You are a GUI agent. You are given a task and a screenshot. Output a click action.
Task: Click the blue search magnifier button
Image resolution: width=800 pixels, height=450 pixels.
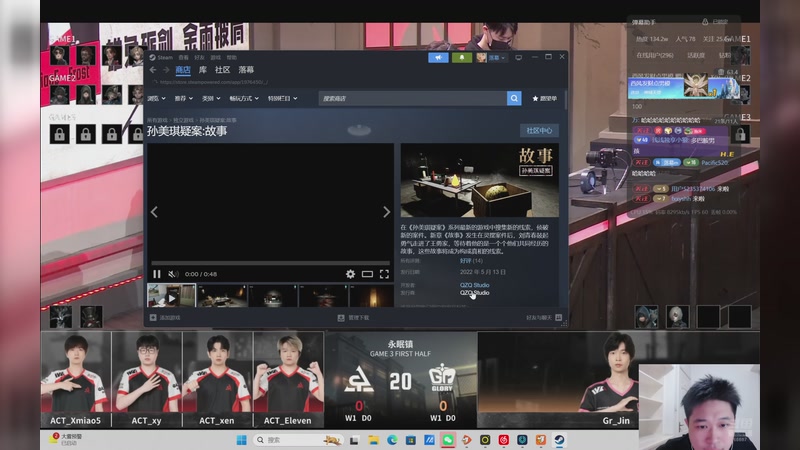[x=514, y=98]
